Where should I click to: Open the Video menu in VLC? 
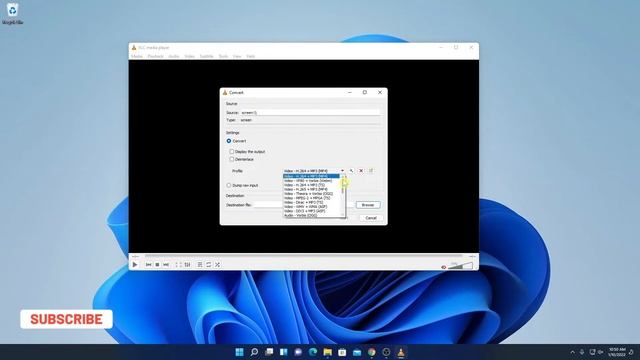pyautogui.click(x=189, y=56)
